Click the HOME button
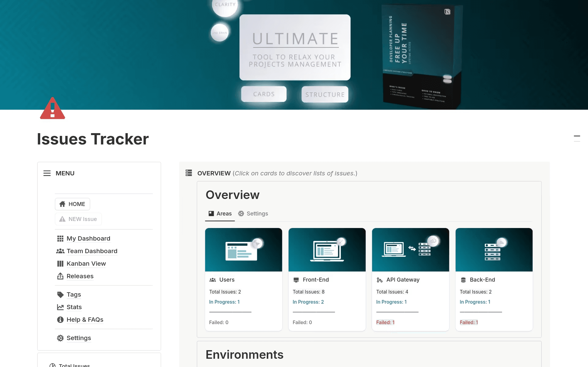This screenshot has height=367, width=588. tap(72, 204)
